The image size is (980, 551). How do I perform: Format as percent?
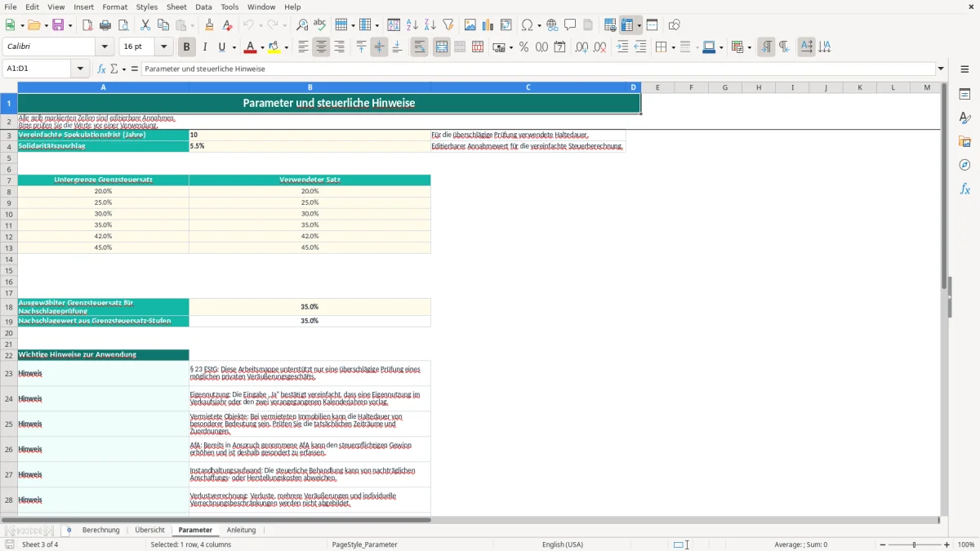point(524,47)
